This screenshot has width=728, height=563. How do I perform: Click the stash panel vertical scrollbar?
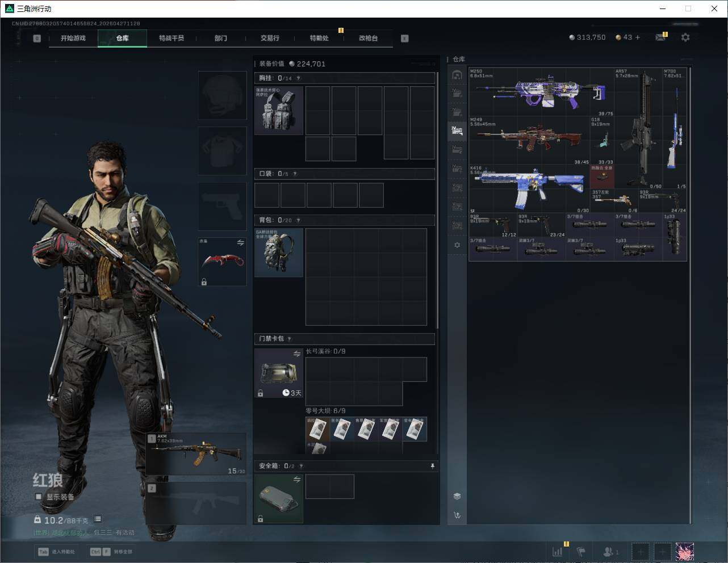[x=690, y=295]
